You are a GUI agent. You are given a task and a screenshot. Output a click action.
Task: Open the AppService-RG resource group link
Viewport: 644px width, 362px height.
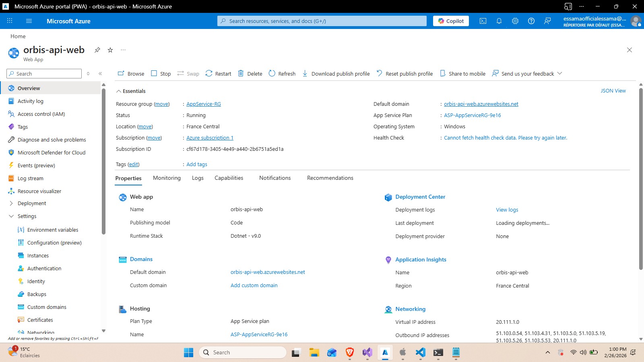pos(204,104)
